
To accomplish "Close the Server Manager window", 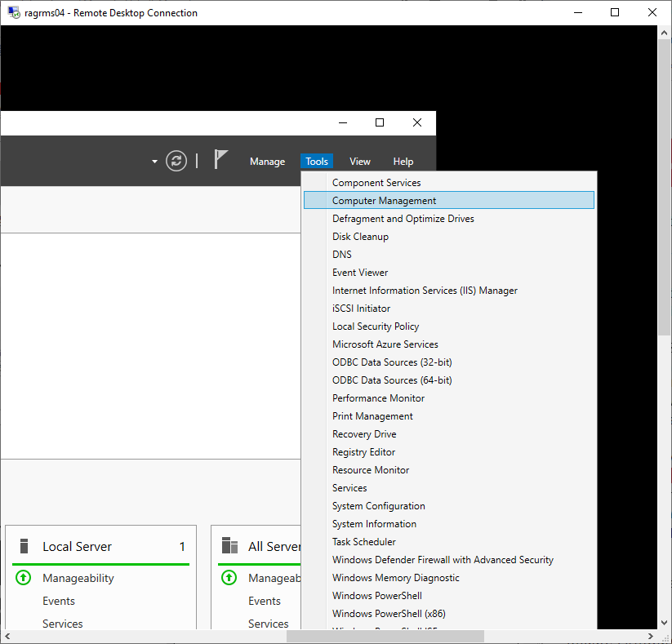I will (417, 122).
